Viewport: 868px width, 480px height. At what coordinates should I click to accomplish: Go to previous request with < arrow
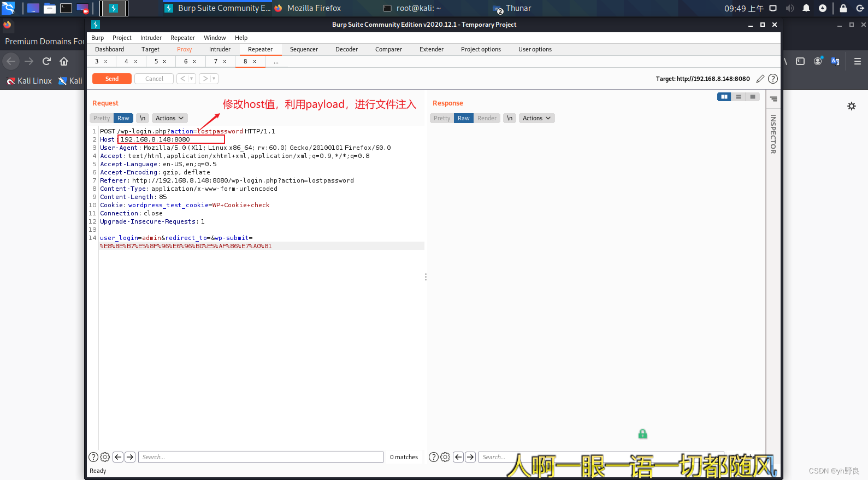tap(183, 79)
